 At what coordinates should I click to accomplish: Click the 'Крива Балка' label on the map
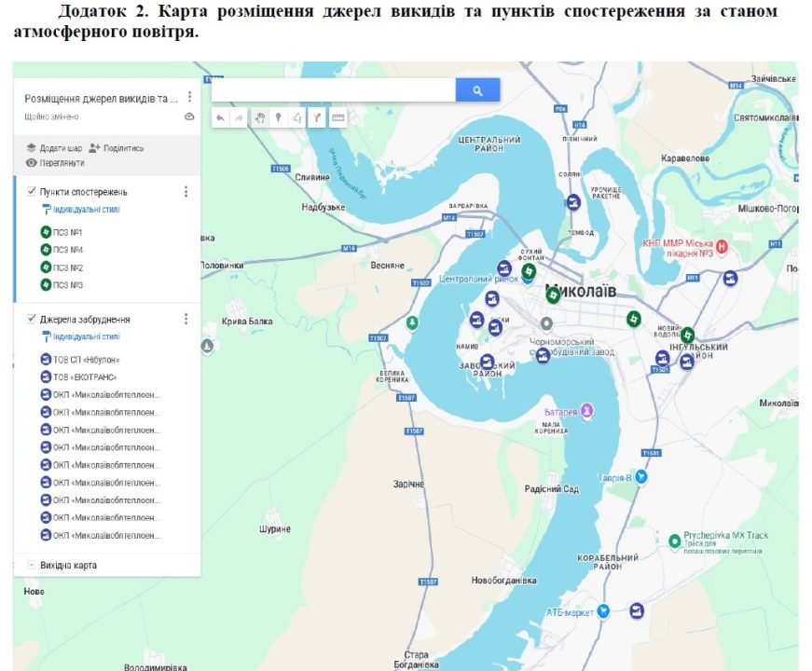tap(247, 321)
